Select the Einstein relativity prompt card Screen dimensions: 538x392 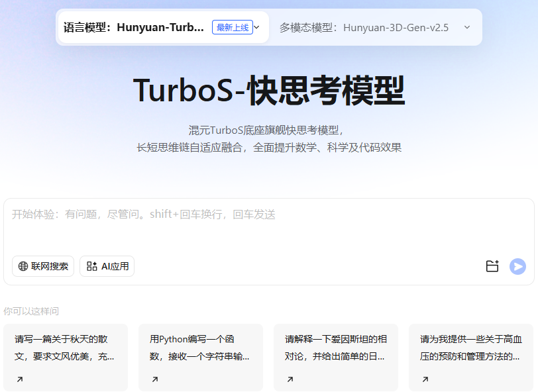pyautogui.click(x=336, y=358)
